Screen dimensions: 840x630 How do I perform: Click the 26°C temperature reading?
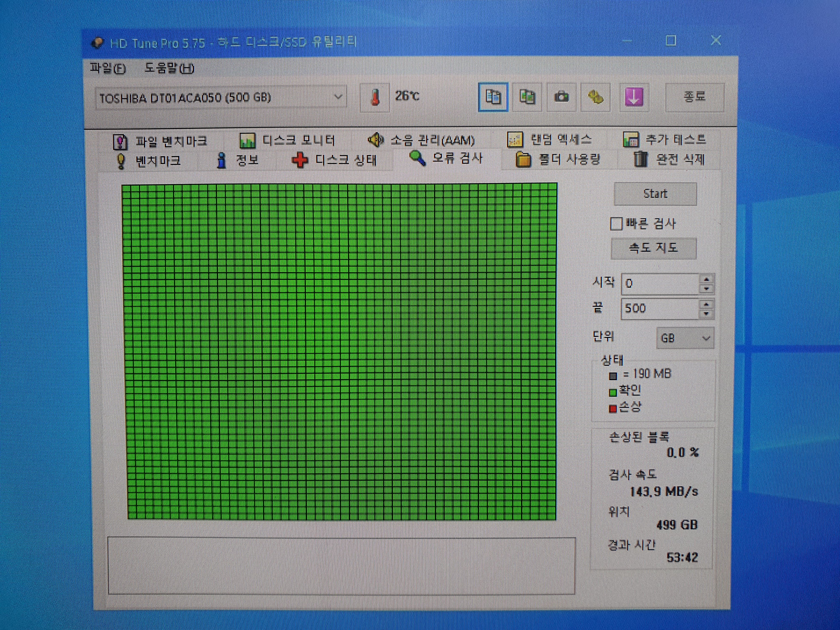click(x=407, y=96)
